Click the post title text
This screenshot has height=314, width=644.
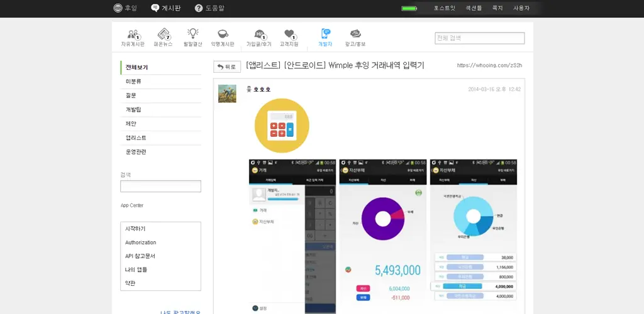pyautogui.click(x=335, y=65)
